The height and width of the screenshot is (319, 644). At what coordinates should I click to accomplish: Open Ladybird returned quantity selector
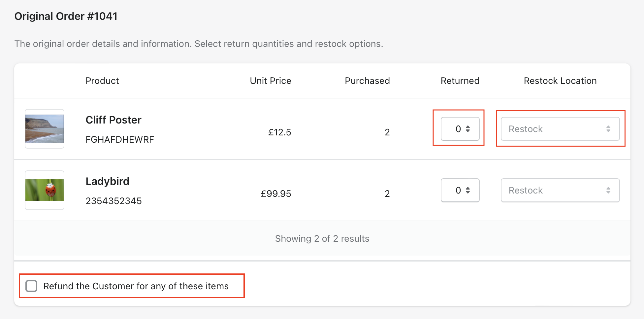click(x=460, y=190)
